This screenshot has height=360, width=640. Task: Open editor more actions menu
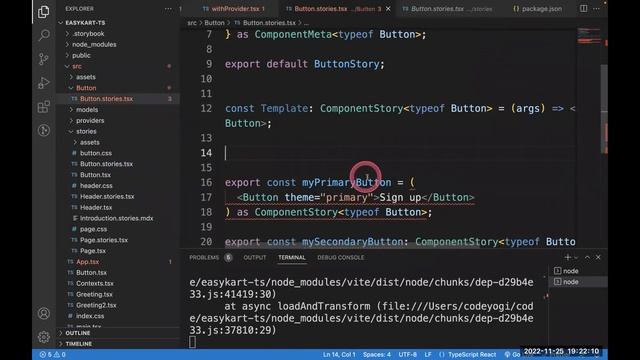pos(596,9)
